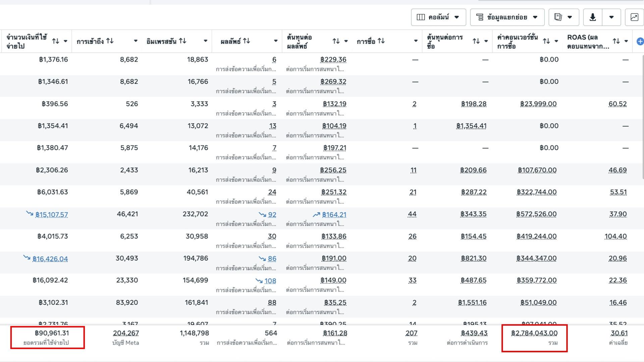
Task: Click the download export icon
Action: tap(593, 17)
